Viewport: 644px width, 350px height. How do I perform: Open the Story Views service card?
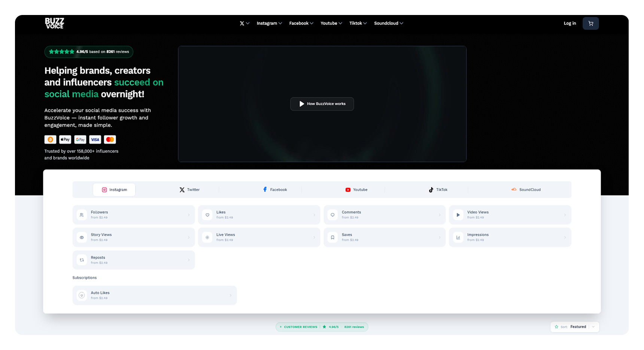tap(134, 237)
